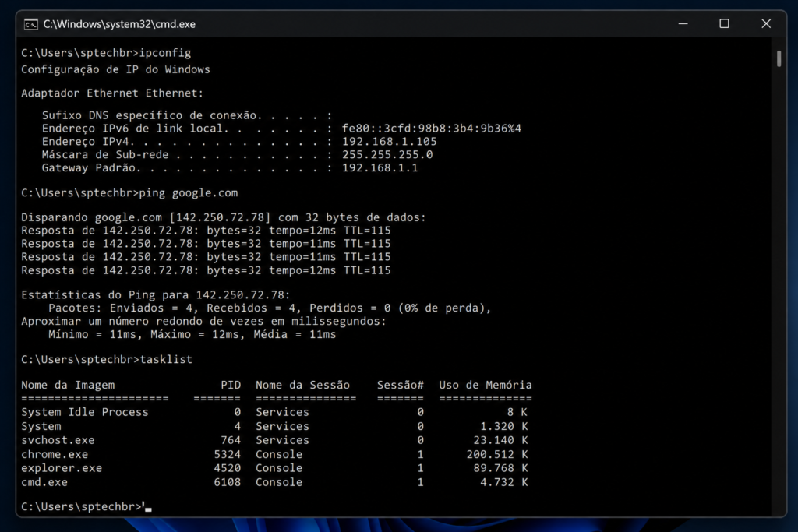Click the IPv6 address fe80::3cfd:98b8:3b4:9b36%4
Image resolution: width=798 pixels, height=532 pixels.
432,129
